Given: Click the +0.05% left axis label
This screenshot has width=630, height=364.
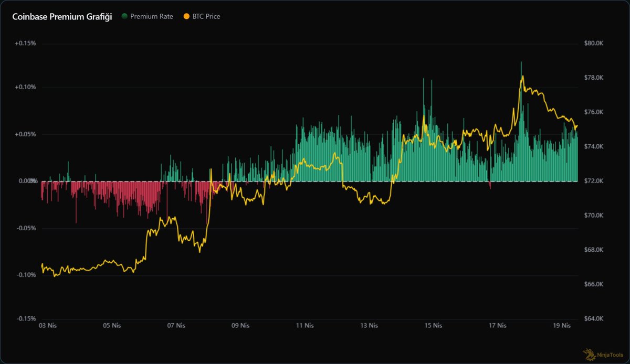Looking at the screenshot, I should point(26,134).
